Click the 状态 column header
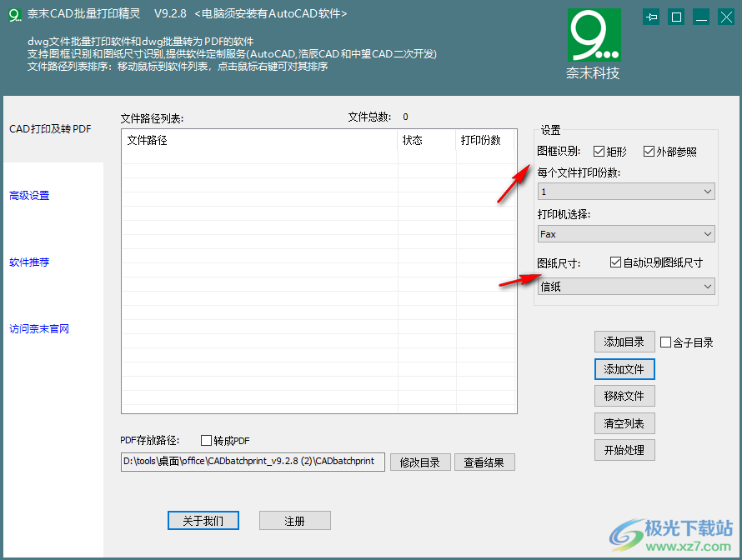 tap(427, 140)
